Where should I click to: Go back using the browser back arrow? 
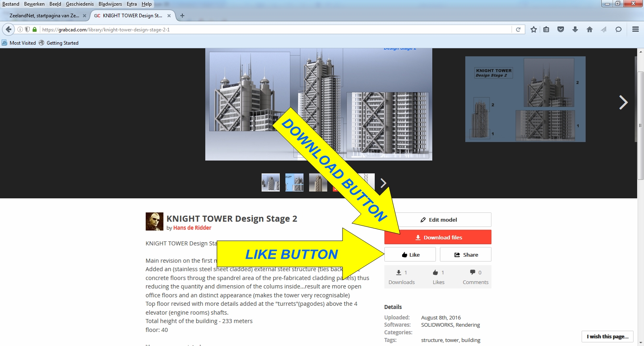(8, 29)
